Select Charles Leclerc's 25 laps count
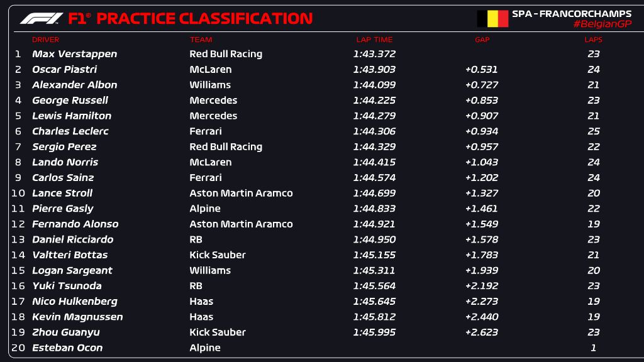This screenshot has width=644, height=362. [593, 131]
